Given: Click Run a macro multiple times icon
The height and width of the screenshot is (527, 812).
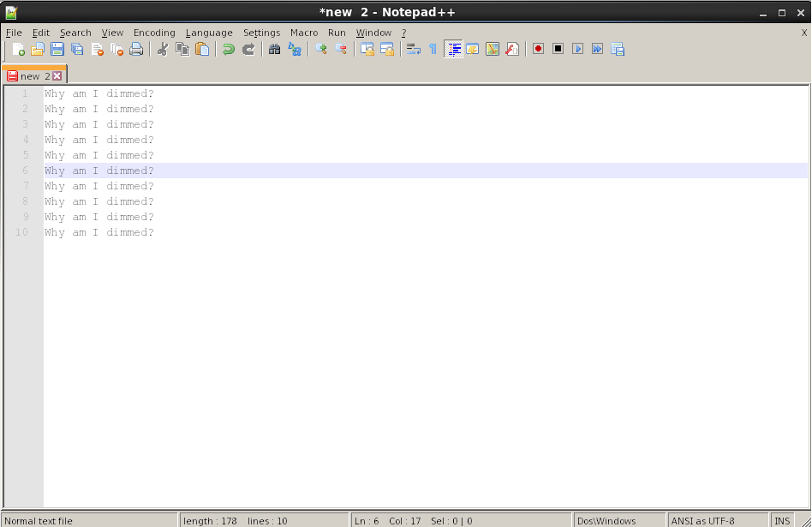Looking at the screenshot, I should (597, 49).
